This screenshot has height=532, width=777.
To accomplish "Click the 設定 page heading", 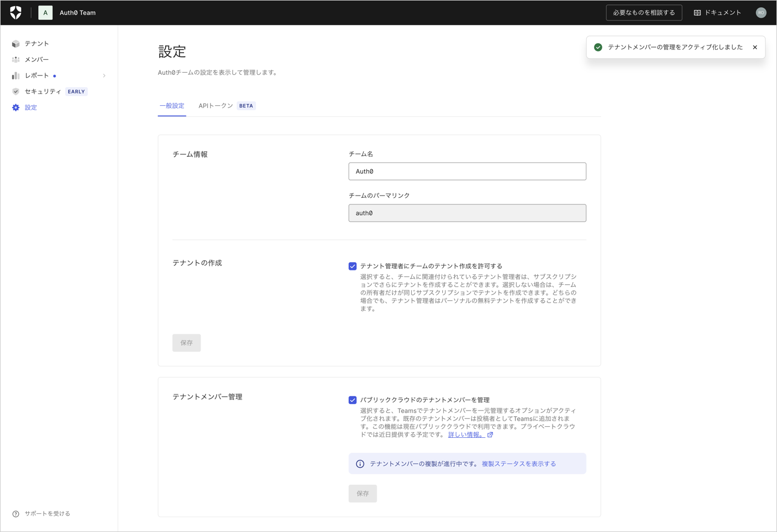I will coord(172,52).
